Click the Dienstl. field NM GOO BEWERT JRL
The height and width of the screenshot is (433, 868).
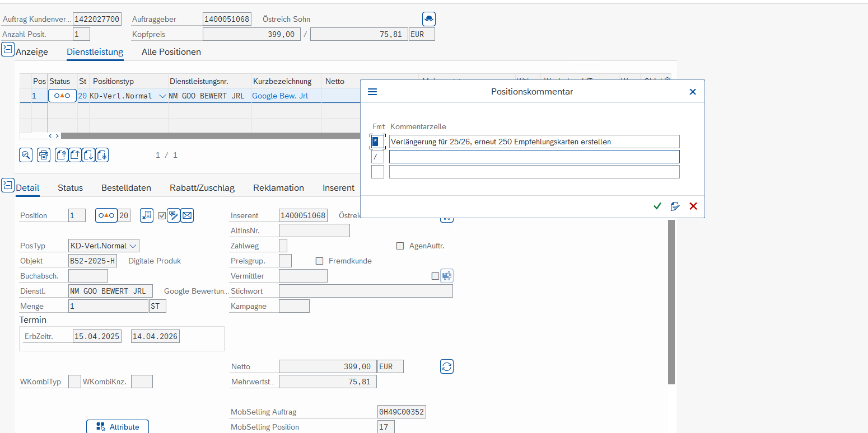click(110, 291)
